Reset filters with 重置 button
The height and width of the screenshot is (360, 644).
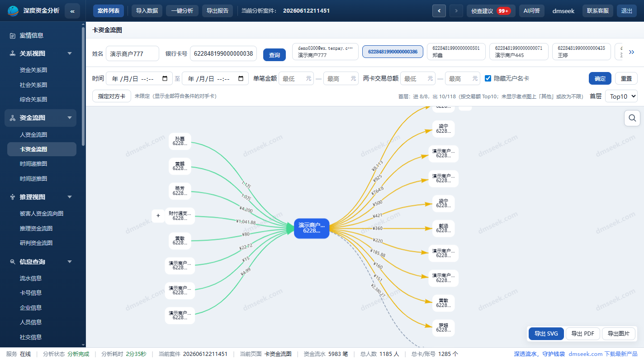click(626, 78)
